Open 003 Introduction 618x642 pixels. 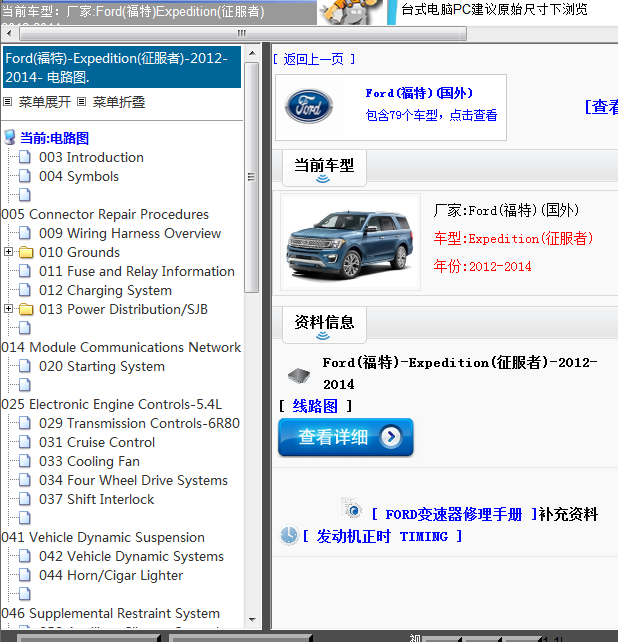coord(91,157)
